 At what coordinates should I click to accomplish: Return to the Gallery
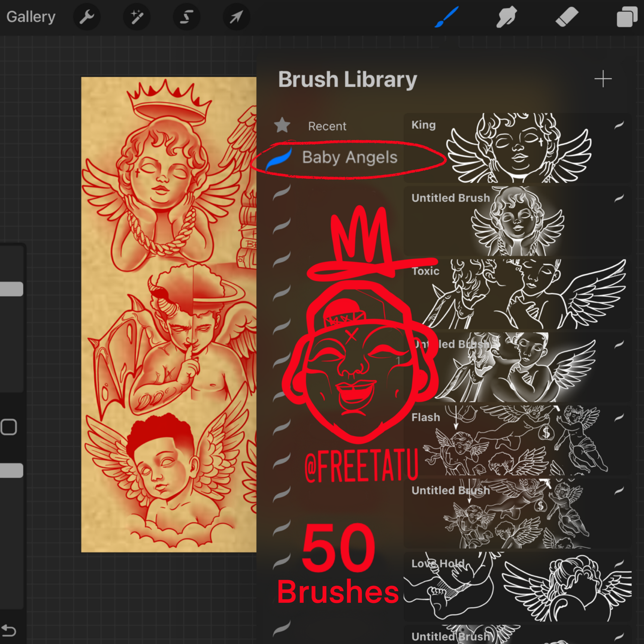[x=31, y=17]
